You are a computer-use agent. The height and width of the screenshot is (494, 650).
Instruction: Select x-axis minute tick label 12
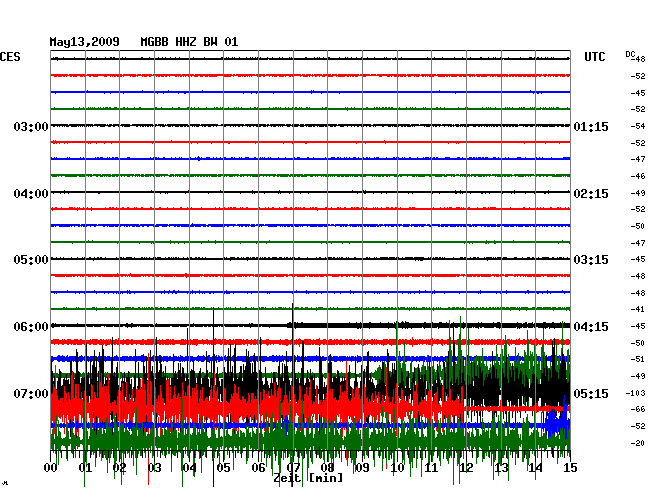pos(466,468)
